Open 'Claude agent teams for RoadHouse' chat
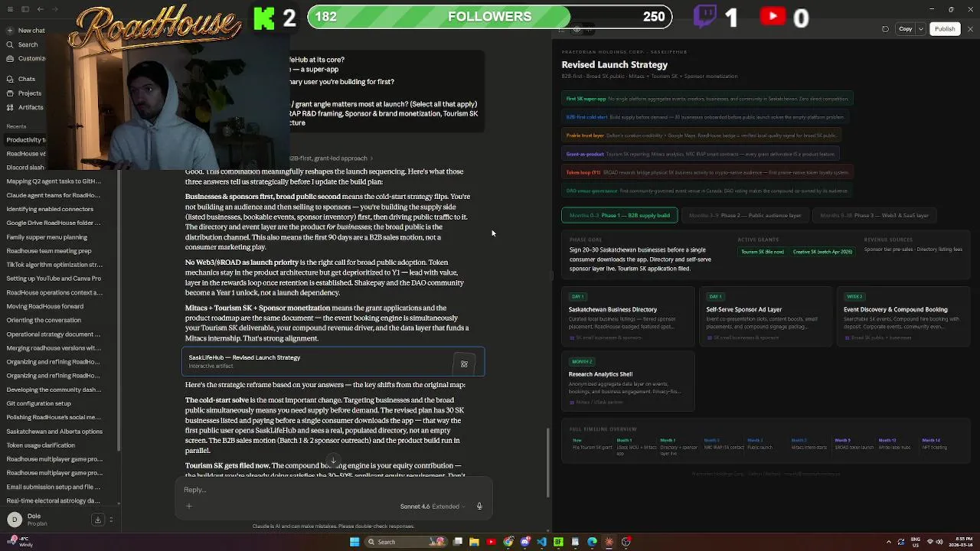The width and height of the screenshot is (980, 551). (54, 195)
